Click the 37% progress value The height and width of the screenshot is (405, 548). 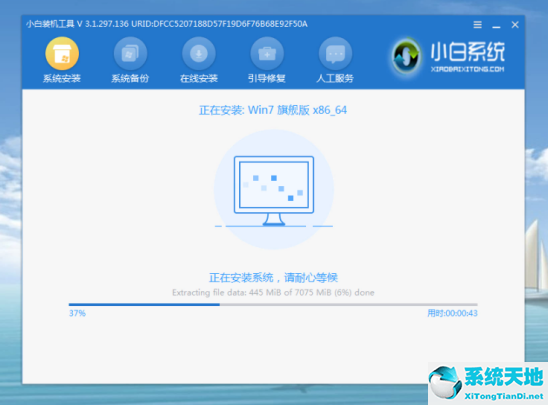[x=77, y=313]
